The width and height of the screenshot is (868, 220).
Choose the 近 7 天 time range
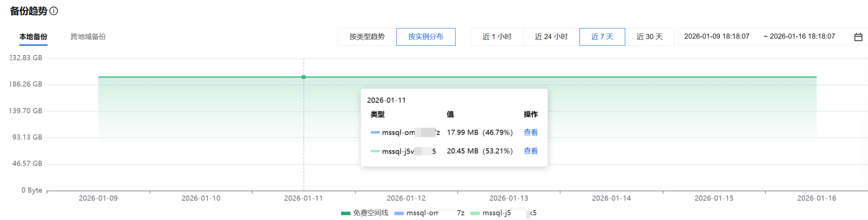click(602, 37)
